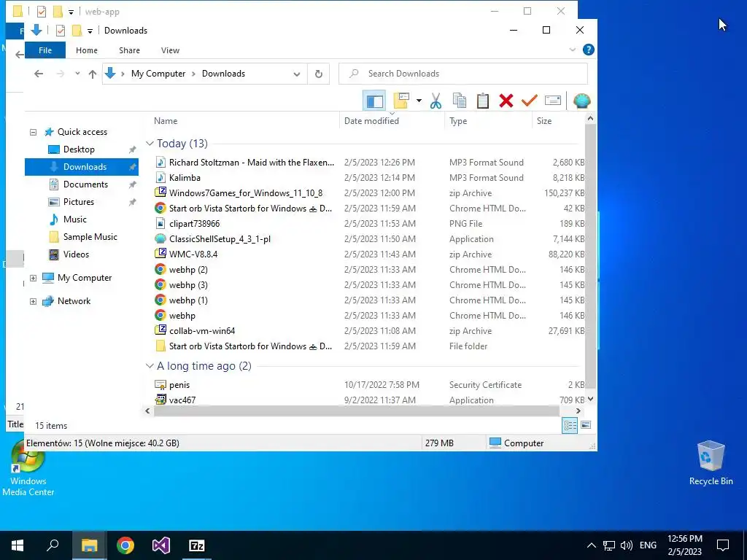Go up one folder level
Viewport: 747px width, 560px height.
click(93, 74)
